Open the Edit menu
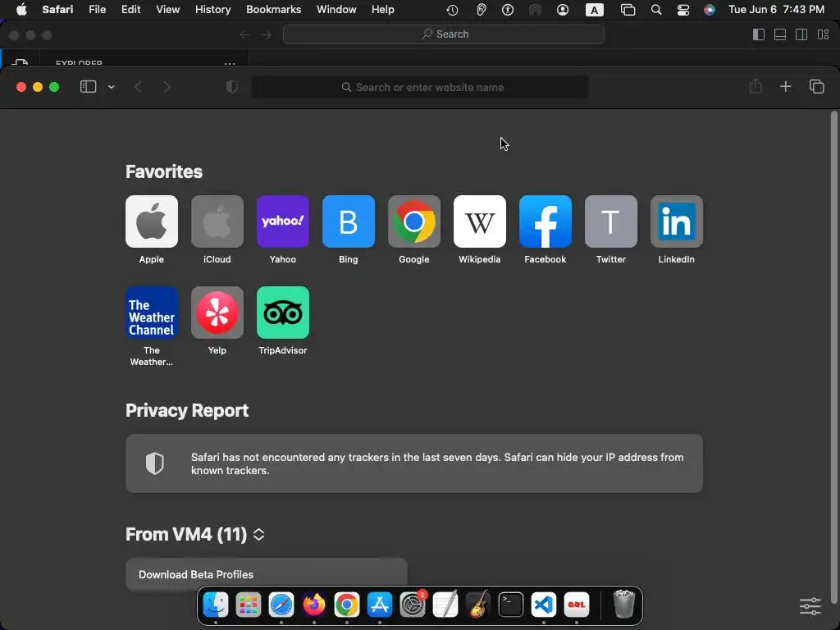Screen dimensions: 840x630 (130, 10)
